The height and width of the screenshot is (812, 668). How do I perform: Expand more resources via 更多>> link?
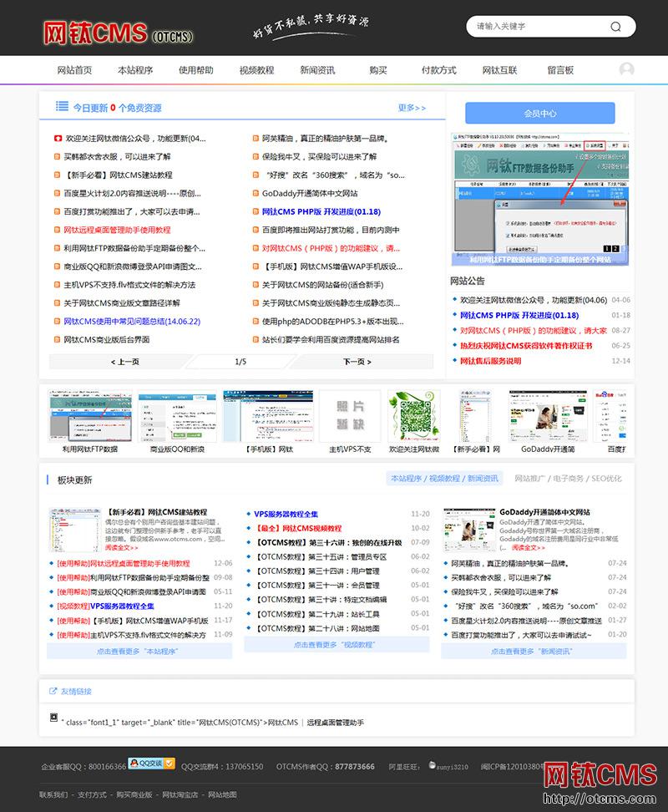click(x=412, y=108)
